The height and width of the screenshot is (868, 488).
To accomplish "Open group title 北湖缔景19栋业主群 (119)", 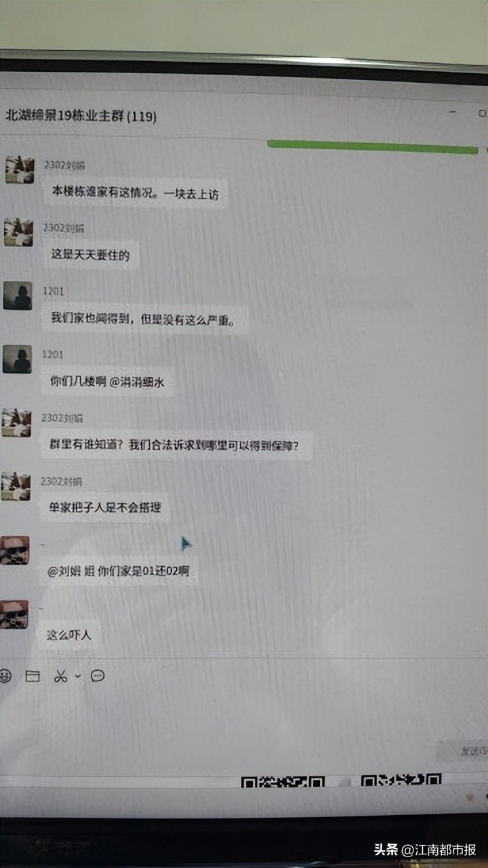I will (81, 116).
